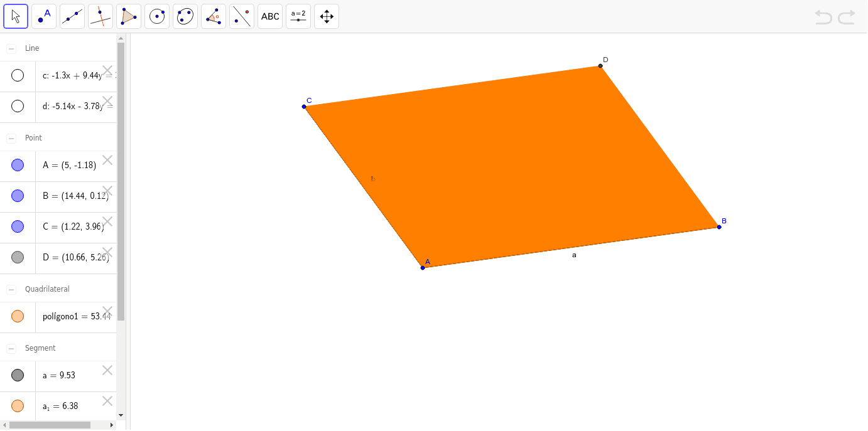Select the Ellipse conic tool
868x431 pixels.
tap(185, 16)
